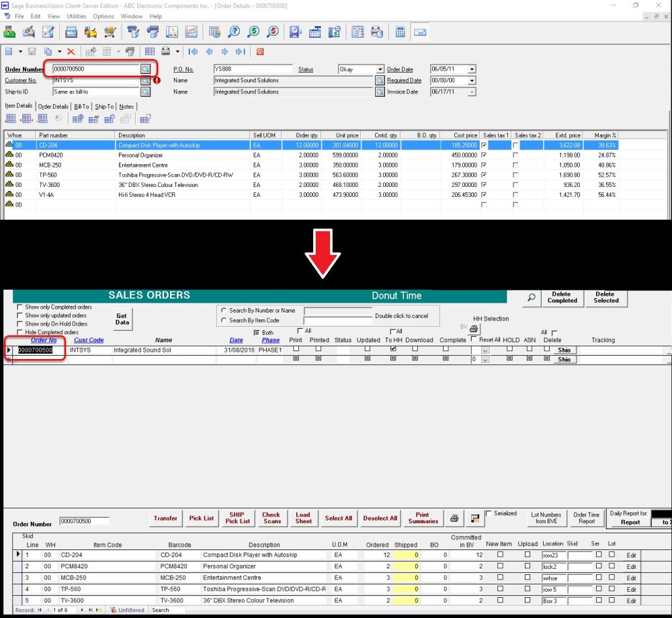Click the magnifier search button near Delete Completed
The height and width of the screenshot is (618, 672).
(x=532, y=298)
